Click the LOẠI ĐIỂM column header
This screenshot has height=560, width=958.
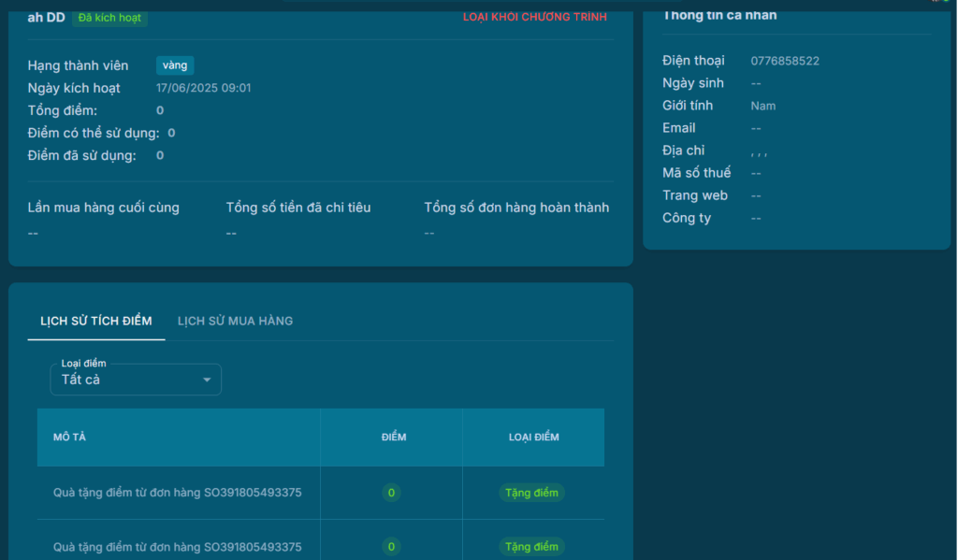pos(533,437)
